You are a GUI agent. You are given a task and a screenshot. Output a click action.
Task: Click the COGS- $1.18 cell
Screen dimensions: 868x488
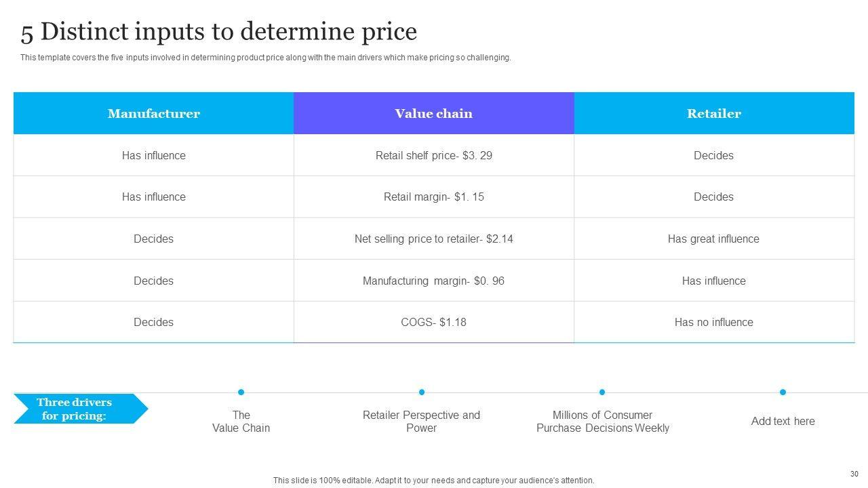[x=433, y=322]
